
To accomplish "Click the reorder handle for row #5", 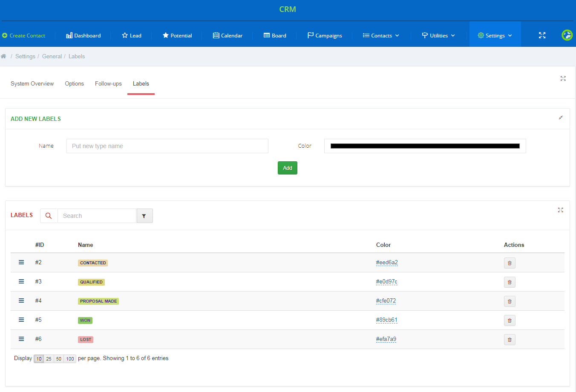I will (x=21, y=320).
